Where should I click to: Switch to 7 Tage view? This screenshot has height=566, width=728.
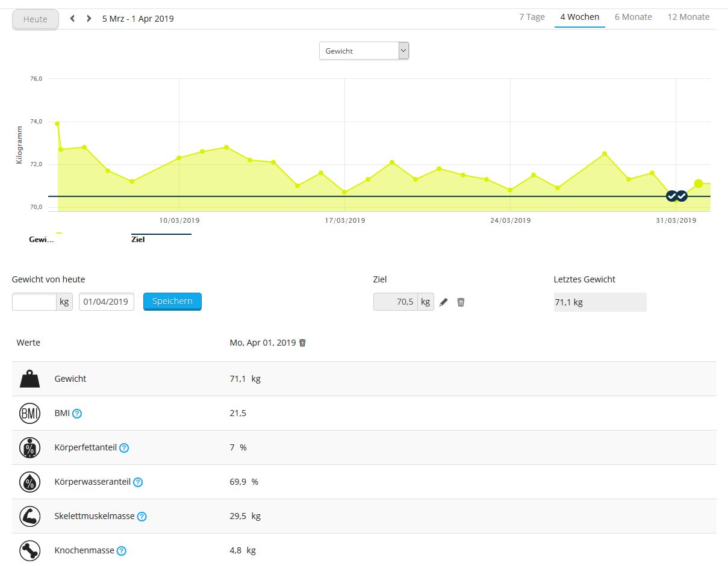tap(532, 17)
